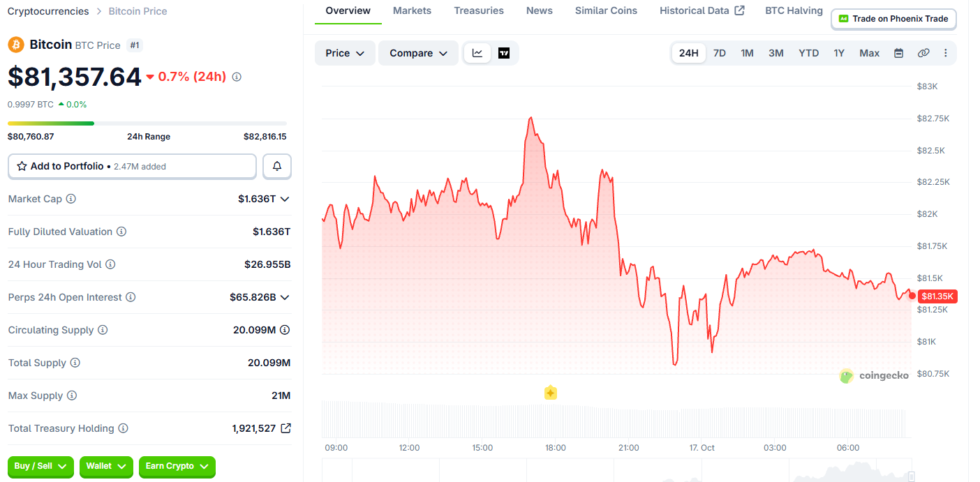980x482 pixels.
Task: Open the BTC Halving tab
Action: pos(794,10)
